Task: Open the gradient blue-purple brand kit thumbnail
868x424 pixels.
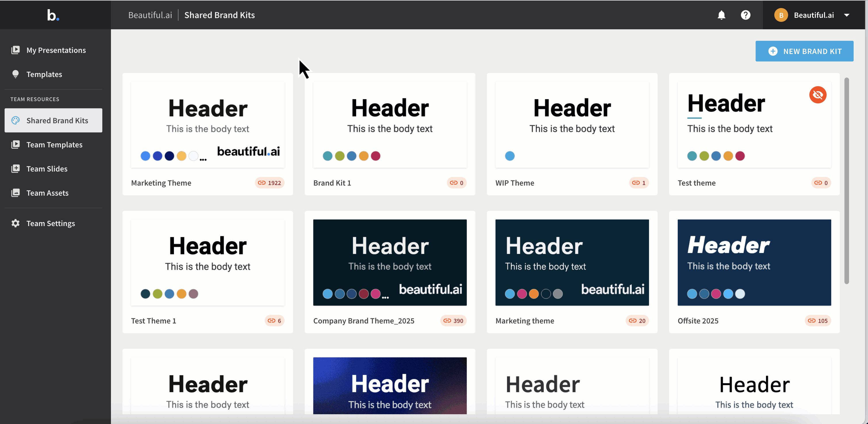Action: pos(390,386)
